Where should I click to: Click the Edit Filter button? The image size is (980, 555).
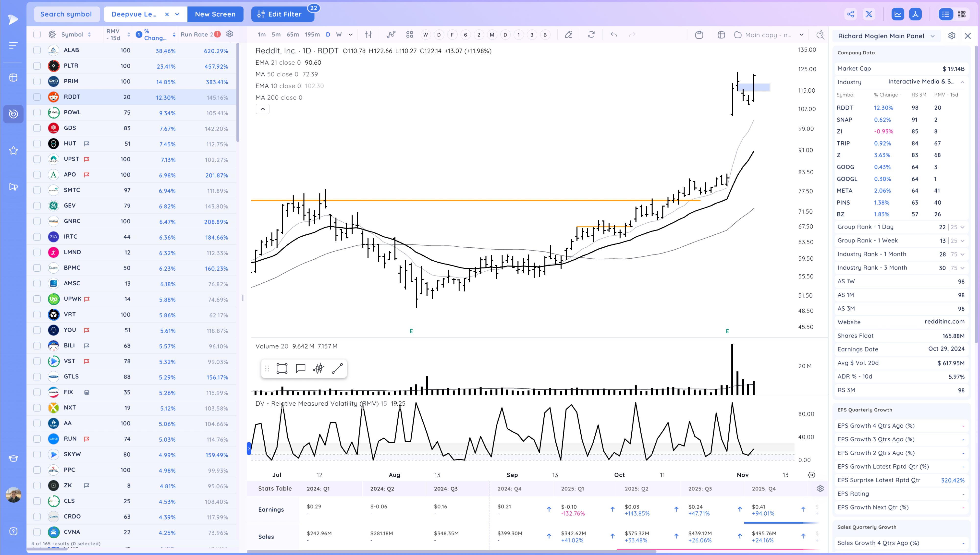(x=282, y=14)
